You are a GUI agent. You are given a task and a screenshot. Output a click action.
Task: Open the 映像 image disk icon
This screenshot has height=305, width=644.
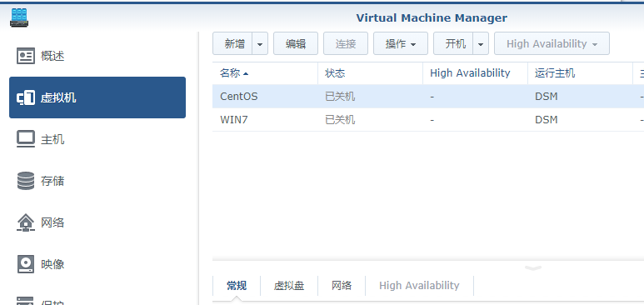[x=26, y=264]
